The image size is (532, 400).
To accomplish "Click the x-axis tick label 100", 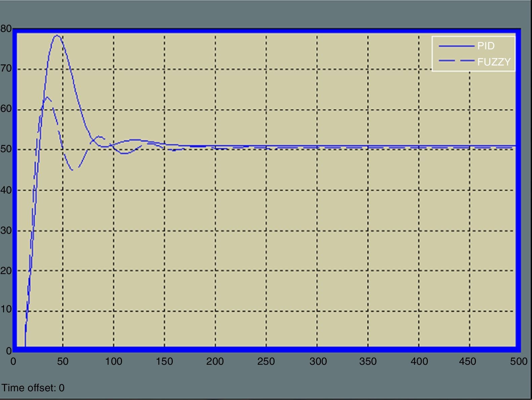I will (x=114, y=361).
